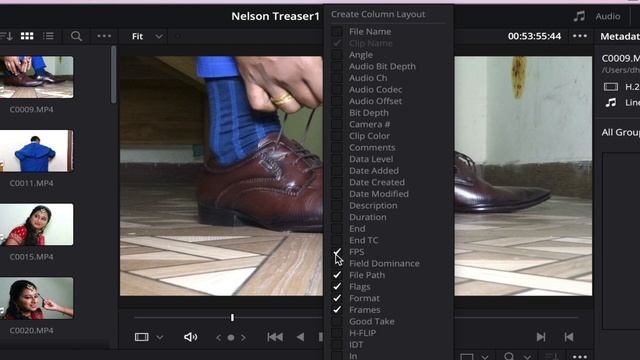The image size is (640, 360).
Task: Switch media pool to list view
Action: coord(48,36)
